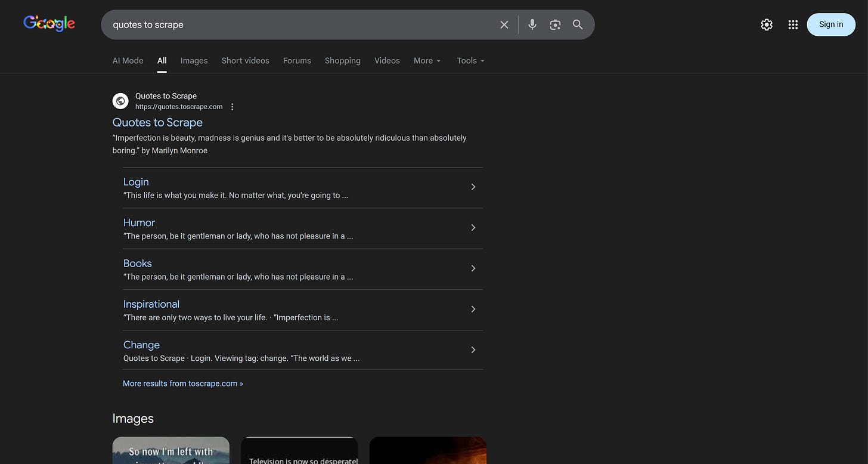Click the first quote image thumbnail
This screenshot has height=464, width=868.
tap(170, 451)
